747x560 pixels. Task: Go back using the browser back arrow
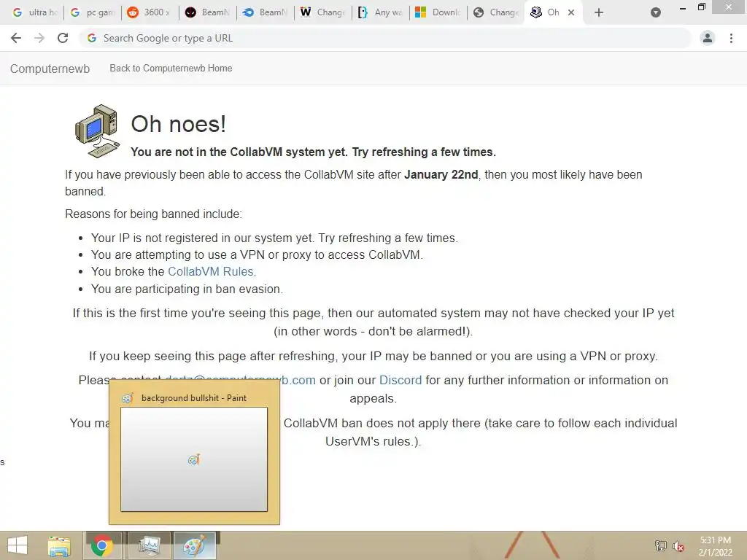point(16,38)
